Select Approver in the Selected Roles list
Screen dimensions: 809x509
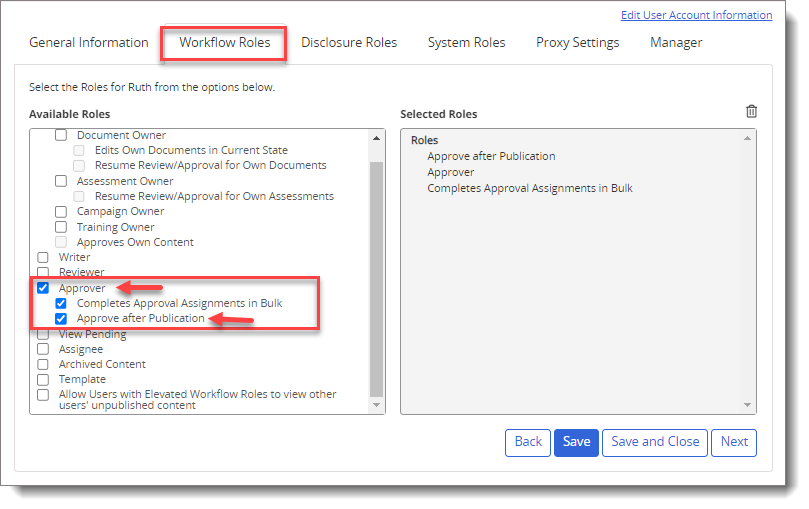coord(450,172)
